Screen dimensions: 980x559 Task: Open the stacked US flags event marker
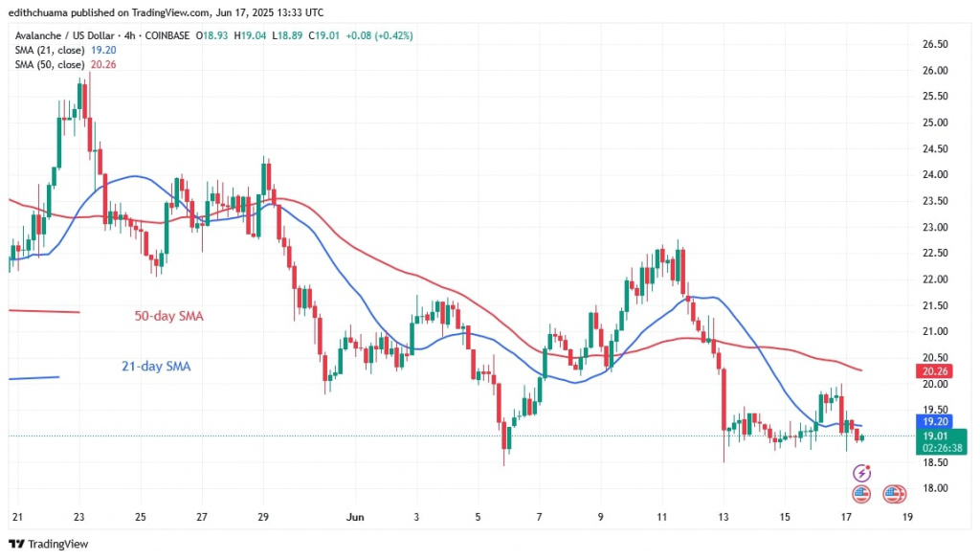pos(893,494)
